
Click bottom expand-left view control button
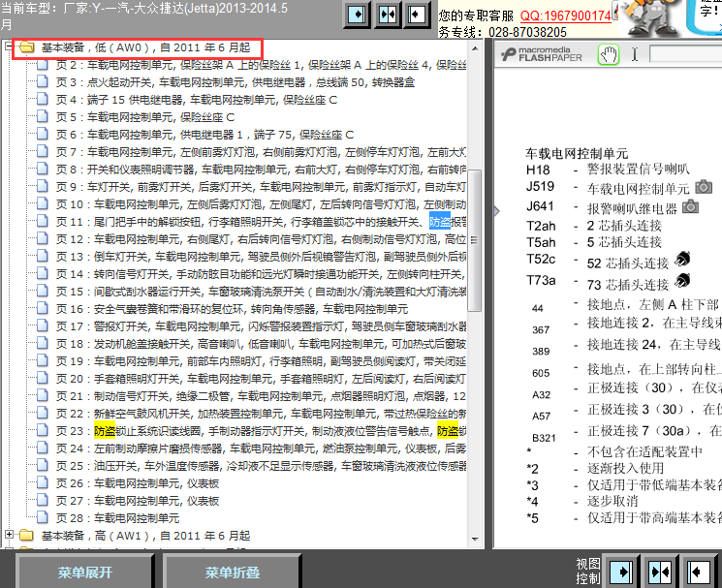pyautogui.click(x=700, y=573)
